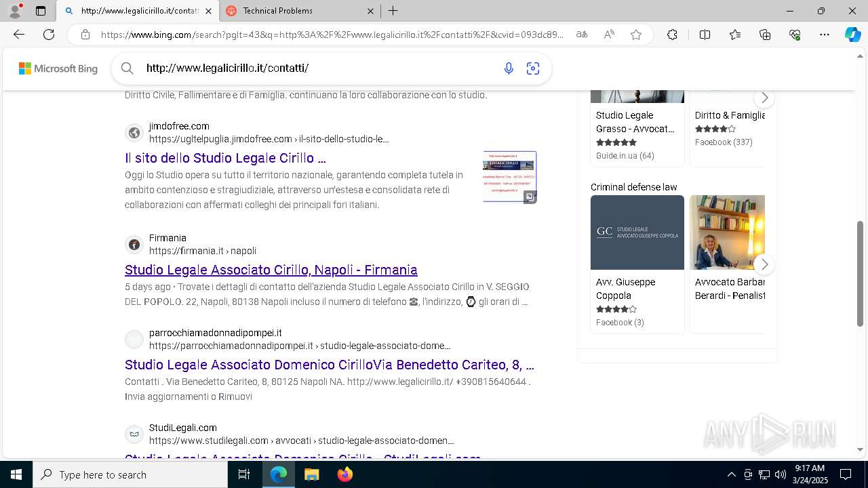
Task: Click the Bing search query field
Action: (x=319, y=68)
